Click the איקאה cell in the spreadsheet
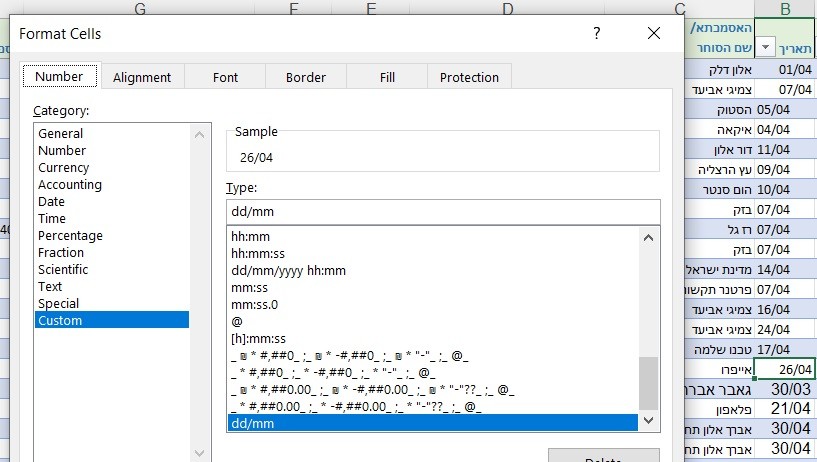 click(719, 129)
